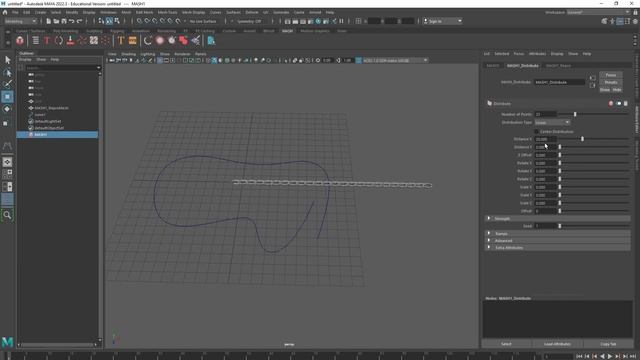
Task: Click the orange rectangular SVG shelf icon
Action: pos(133,40)
